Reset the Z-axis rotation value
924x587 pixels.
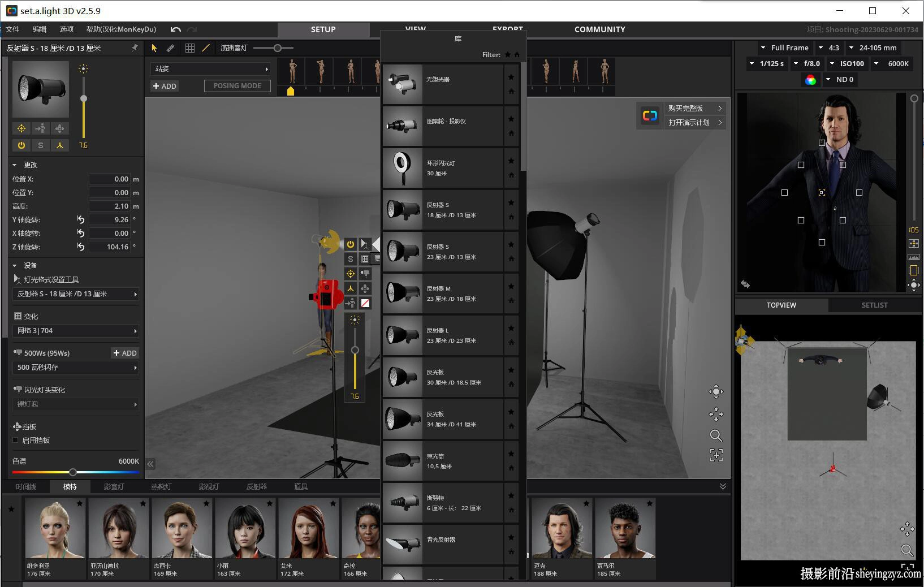pos(80,247)
